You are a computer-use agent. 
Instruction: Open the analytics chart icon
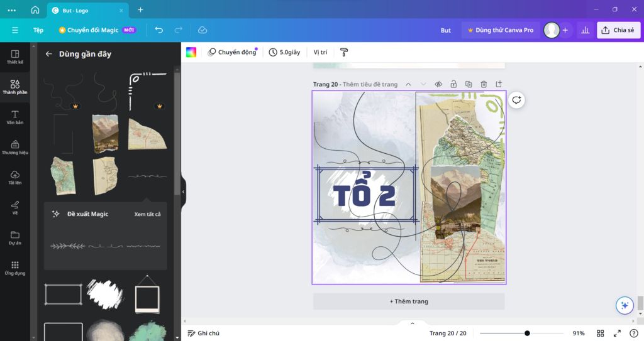[586, 30]
